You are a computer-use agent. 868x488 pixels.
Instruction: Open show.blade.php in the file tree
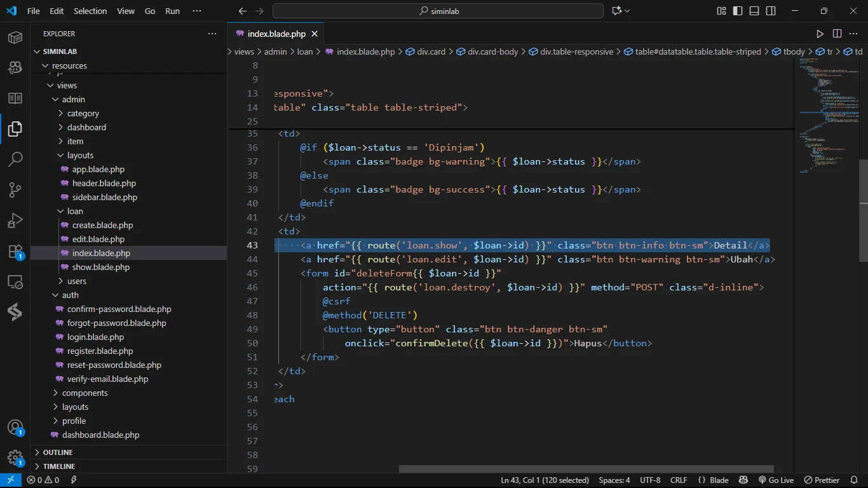tap(100, 267)
